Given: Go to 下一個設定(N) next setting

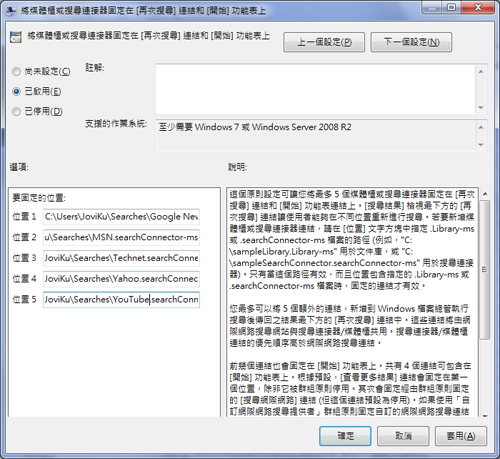Looking at the screenshot, I should (411, 42).
